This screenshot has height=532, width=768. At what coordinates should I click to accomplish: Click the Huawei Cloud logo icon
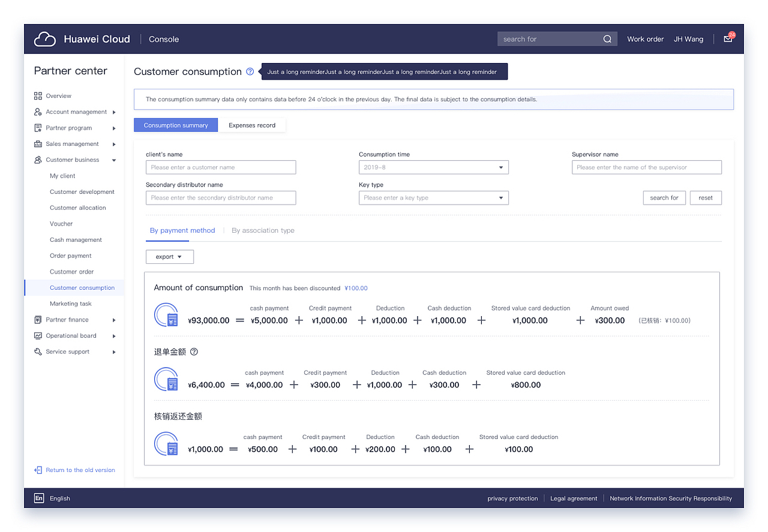(x=45, y=39)
